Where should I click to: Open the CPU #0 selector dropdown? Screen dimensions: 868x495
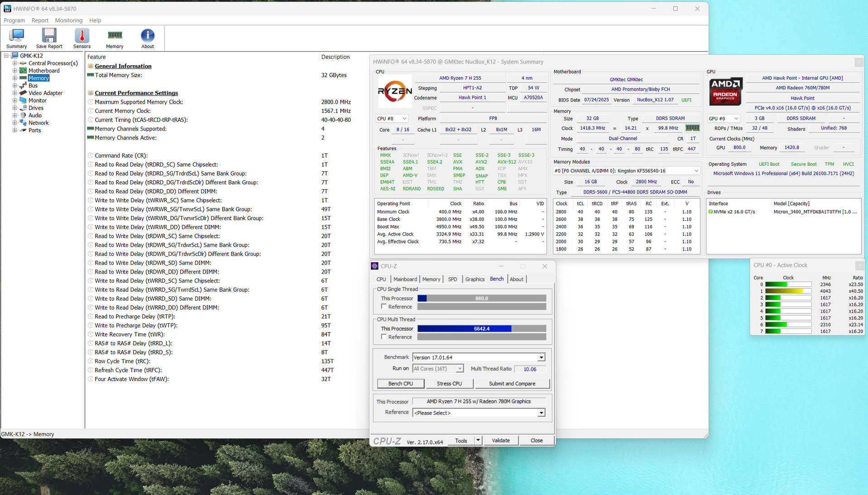coord(392,119)
